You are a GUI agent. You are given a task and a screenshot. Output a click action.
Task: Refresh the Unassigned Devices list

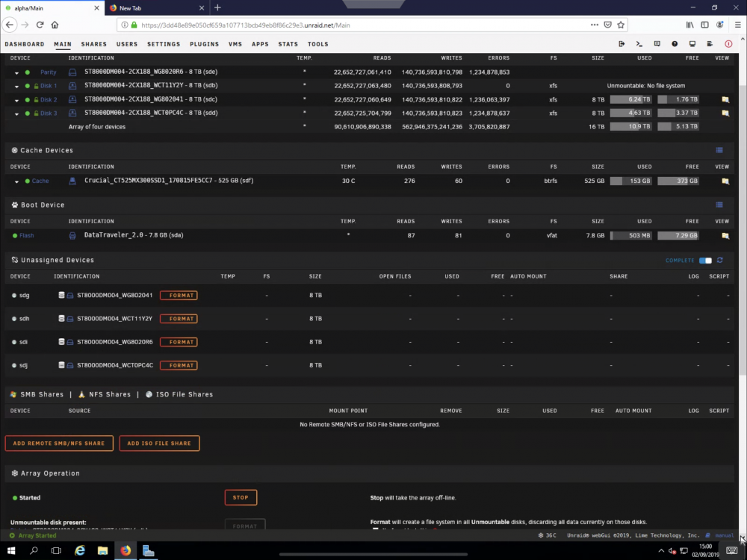[720, 260]
